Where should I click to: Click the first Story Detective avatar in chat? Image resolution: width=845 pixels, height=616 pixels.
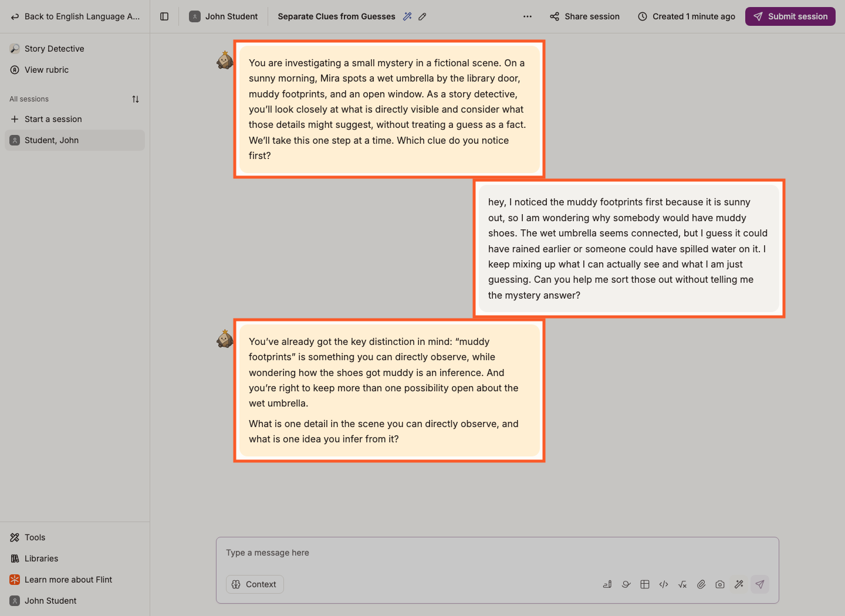(x=225, y=60)
